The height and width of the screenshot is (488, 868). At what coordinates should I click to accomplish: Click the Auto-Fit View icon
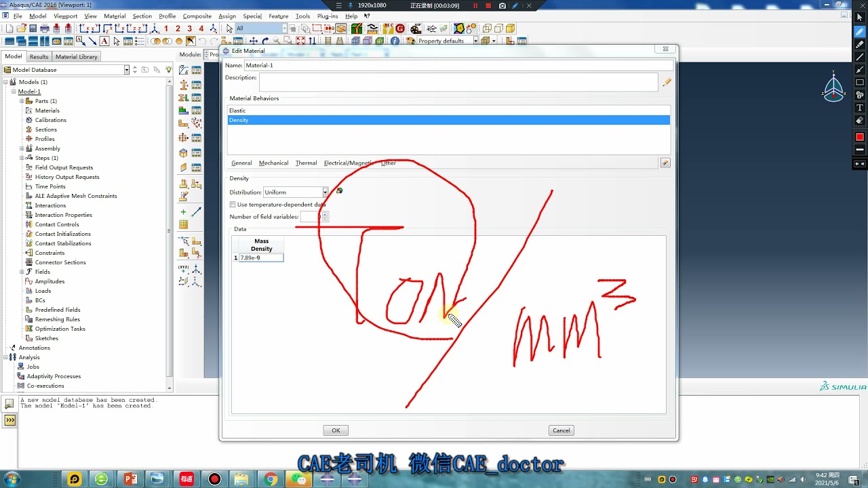[x=300, y=41]
